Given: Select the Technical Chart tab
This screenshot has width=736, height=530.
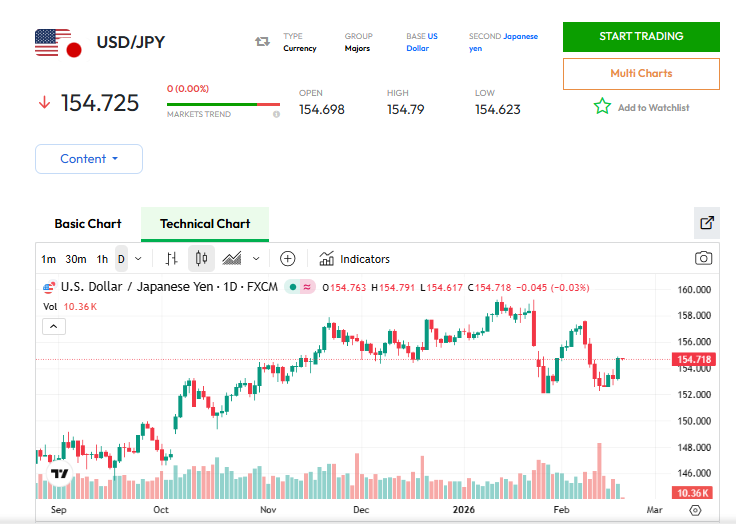Looking at the screenshot, I should pos(205,224).
